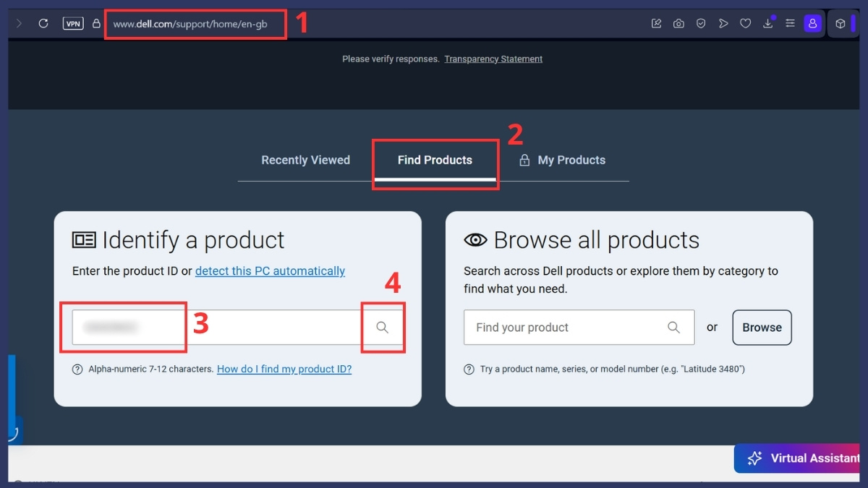The height and width of the screenshot is (488, 868).
Task: Click magnifier icon in 'Find your product' box
Action: pyautogui.click(x=673, y=328)
